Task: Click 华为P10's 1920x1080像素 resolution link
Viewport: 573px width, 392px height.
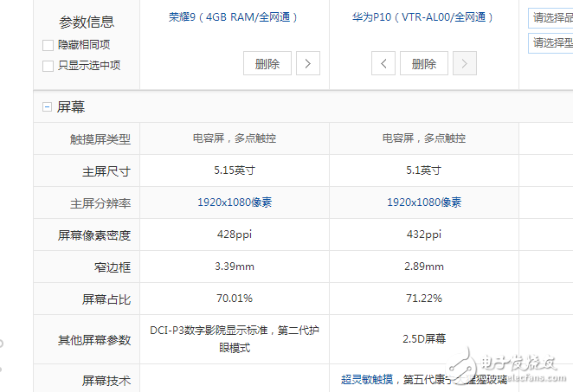Action: click(424, 202)
